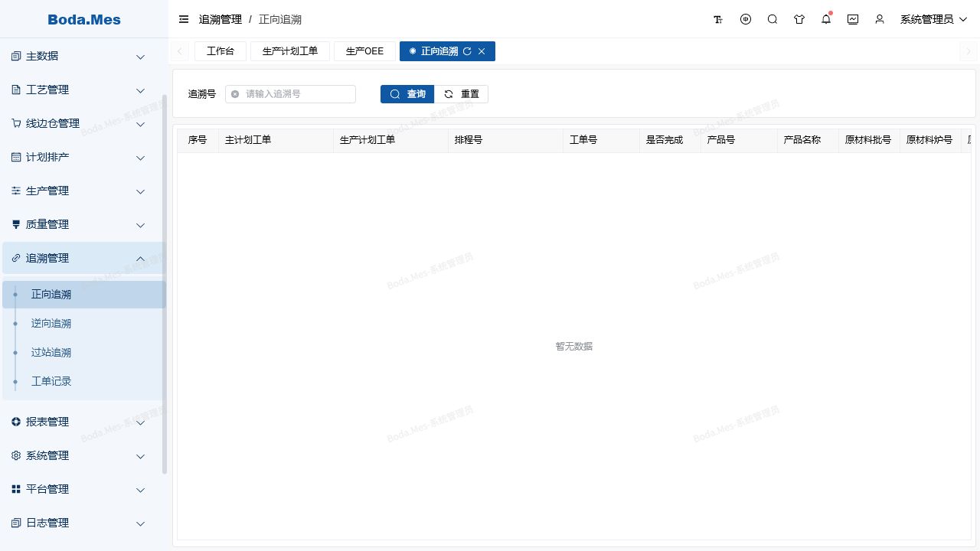Click the 系统管理 gear icon
Image resolution: width=980 pixels, height=551 pixels.
click(16, 455)
